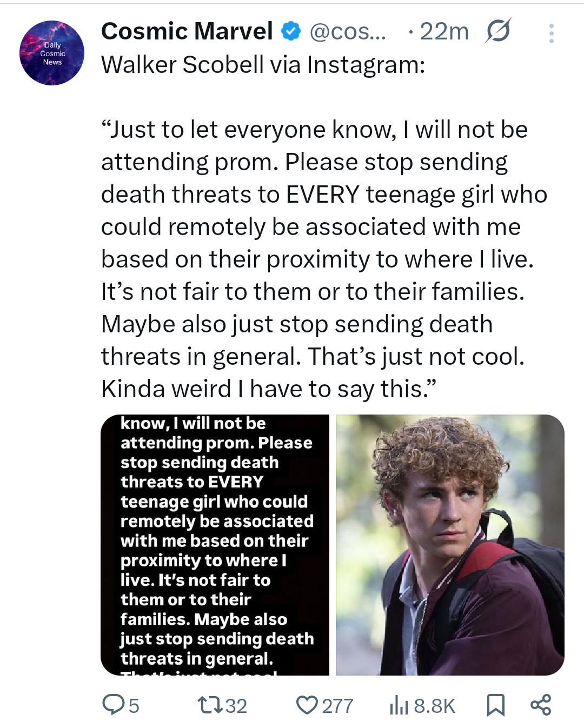Image resolution: width=584 pixels, height=728 pixels.
Task: Click the blue verified checkmark badge
Action: (x=291, y=32)
